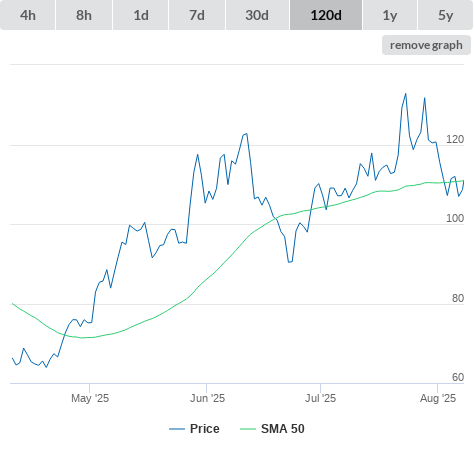Select the 4h time range tab
This screenshot has height=455, width=474.
pyautogui.click(x=28, y=15)
